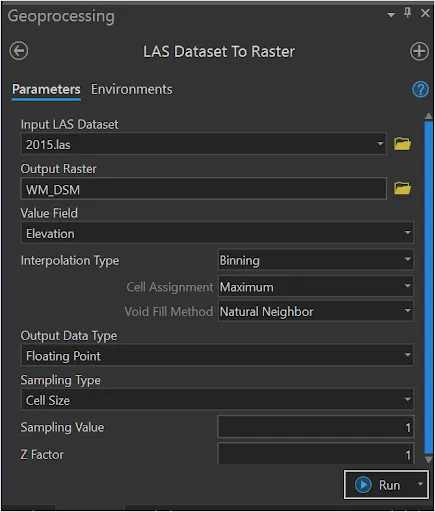Browse for Output Raster folder icon
Screen dimensions: 435x512
[x=402, y=188]
